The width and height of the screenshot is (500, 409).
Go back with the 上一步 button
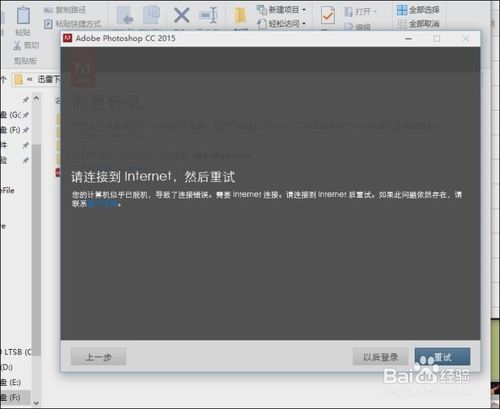tap(98, 357)
